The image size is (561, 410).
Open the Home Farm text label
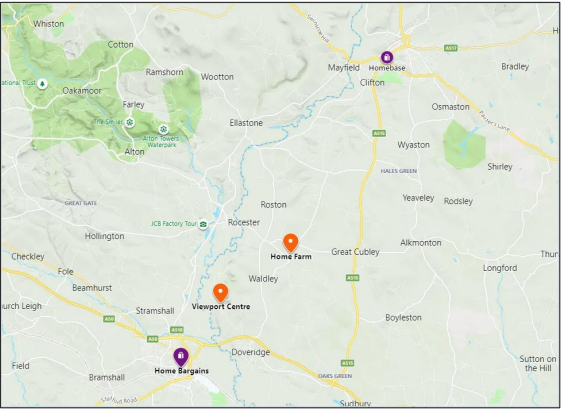pos(291,257)
